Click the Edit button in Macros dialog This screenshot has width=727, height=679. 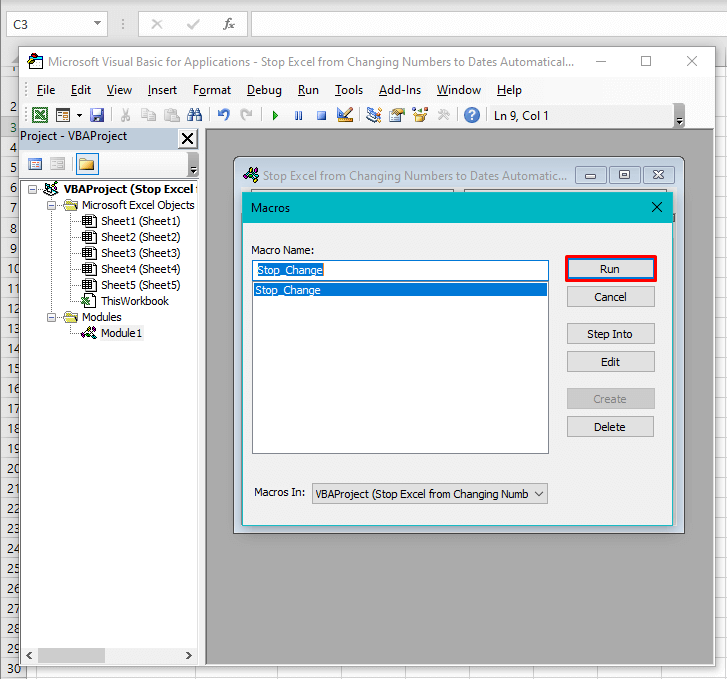click(x=611, y=362)
